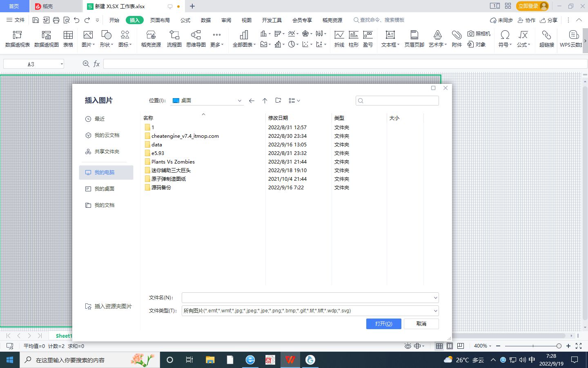Expand the 位置 location dropdown
The image size is (588, 368).
[239, 101]
